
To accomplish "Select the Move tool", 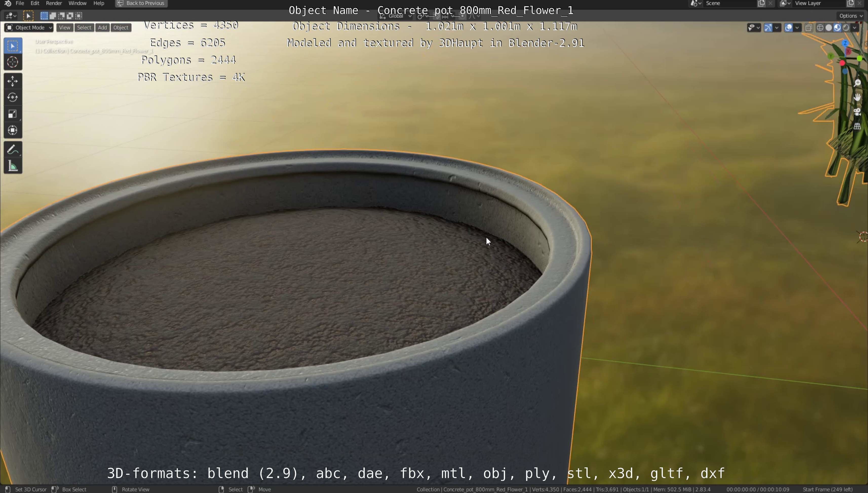I will [x=13, y=81].
